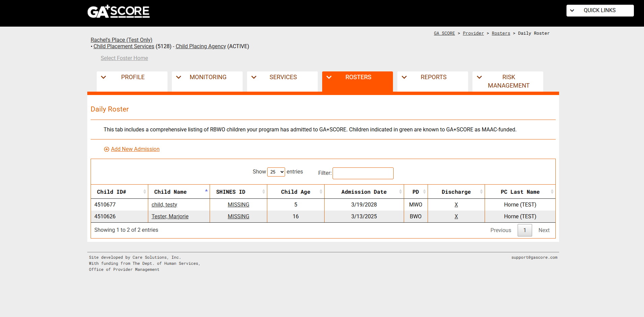Open the Risk Management tab
Image resolution: width=644 pixels, height=317 pixels.
508,81
